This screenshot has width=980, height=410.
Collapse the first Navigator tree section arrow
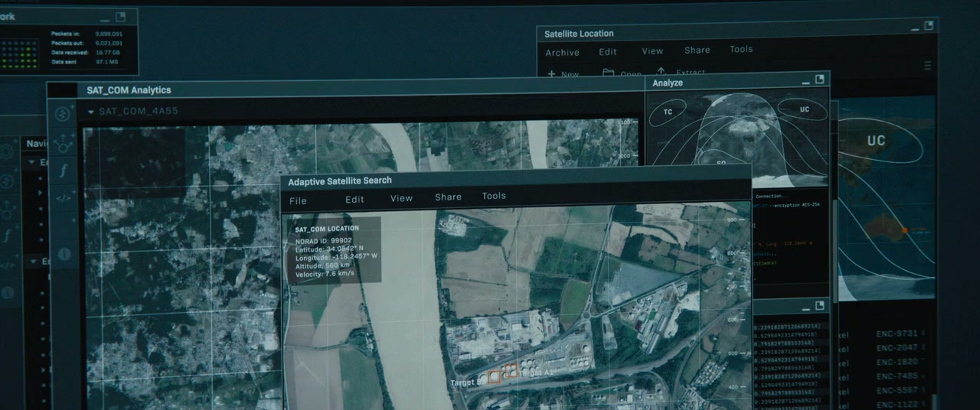pyautogui.click(x=32, y=162)
